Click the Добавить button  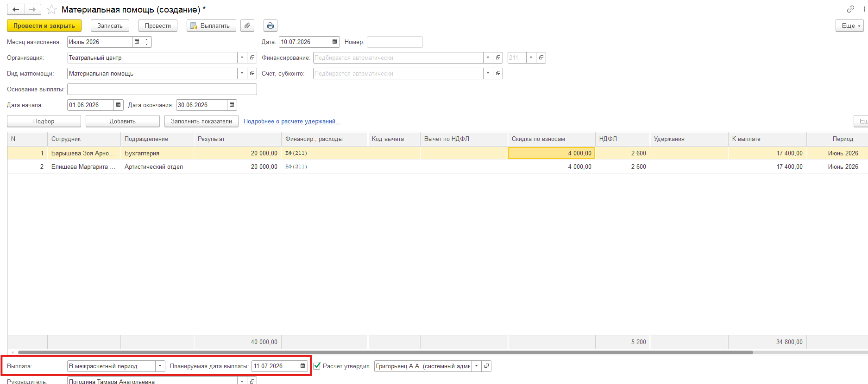(x=123, y=121)
